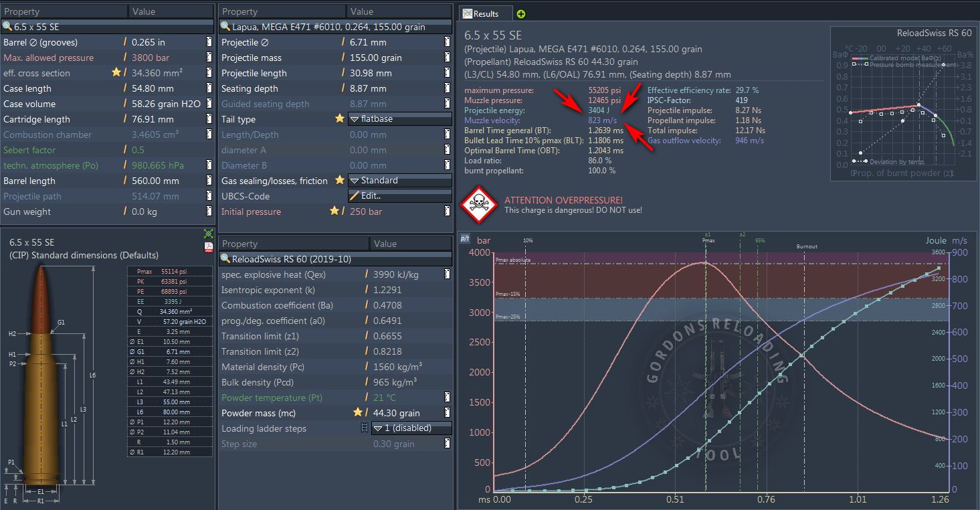Click the UBCS-Code Edit button
Viewport: 980px width, 510px height.
400,196
